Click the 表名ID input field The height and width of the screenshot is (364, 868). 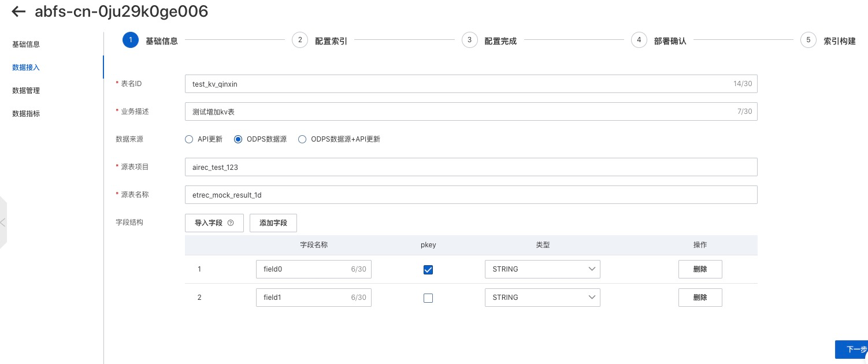click(471, 84)
